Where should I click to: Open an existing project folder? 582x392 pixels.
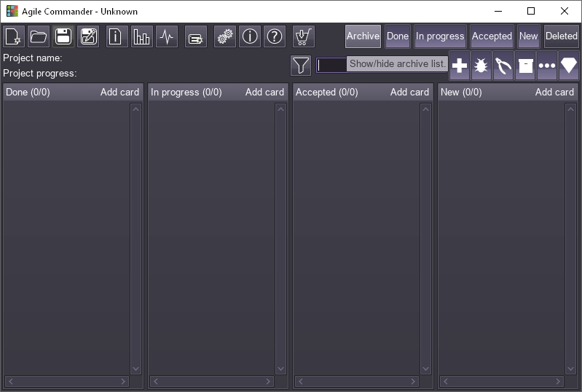click(39, 36)
